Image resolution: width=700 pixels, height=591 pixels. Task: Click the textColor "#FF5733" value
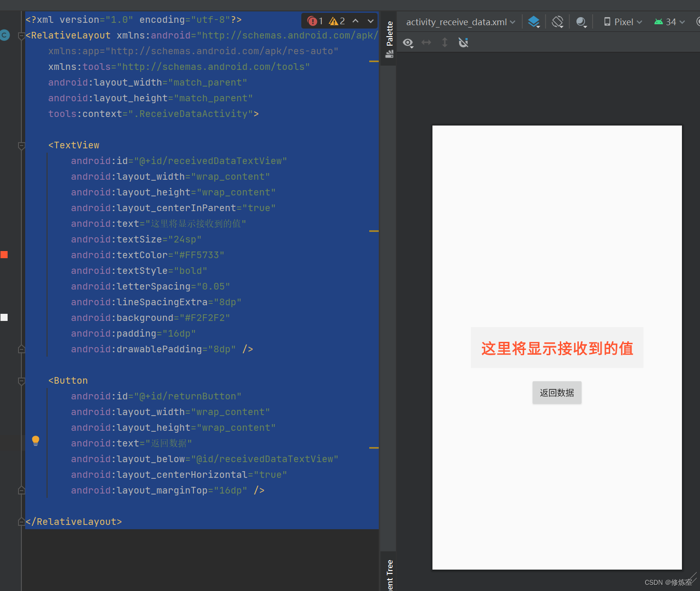(199, 255)
